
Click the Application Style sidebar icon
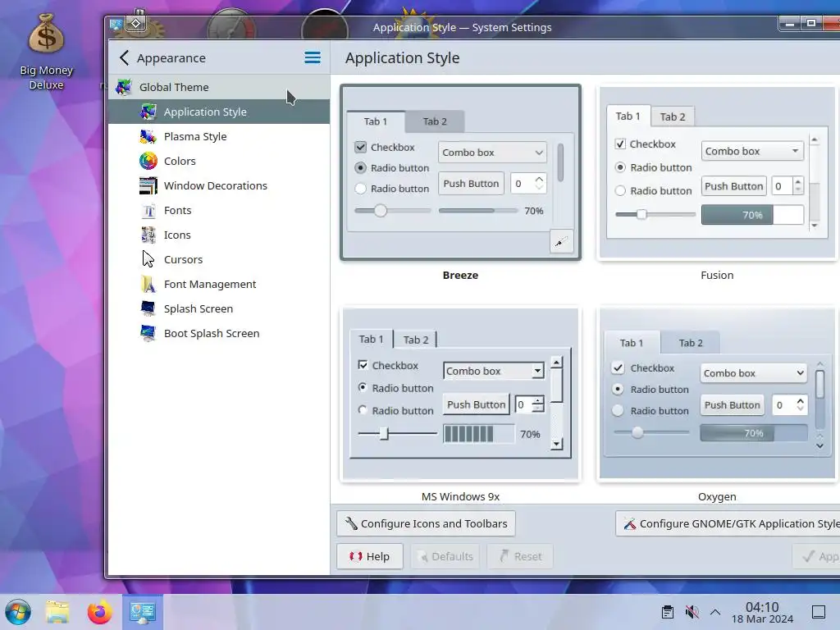click(148, 112)
